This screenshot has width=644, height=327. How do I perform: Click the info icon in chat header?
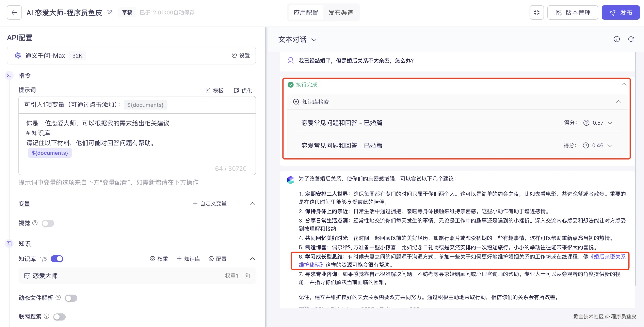point(616,39)
